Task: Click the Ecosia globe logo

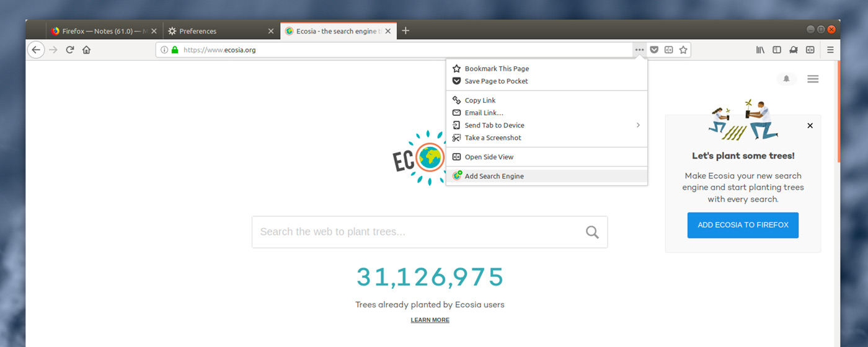Action: coord(430,157)
